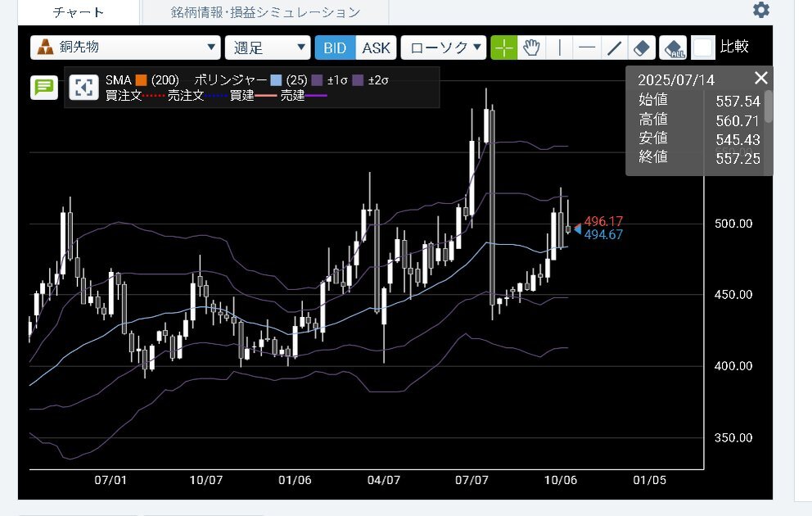Switch to the チャート tab

[79, 12]
